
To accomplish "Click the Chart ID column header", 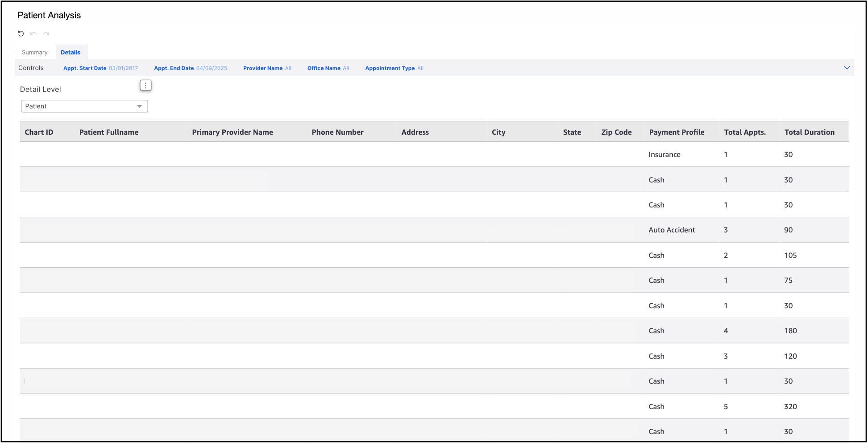I will [39, 132].
